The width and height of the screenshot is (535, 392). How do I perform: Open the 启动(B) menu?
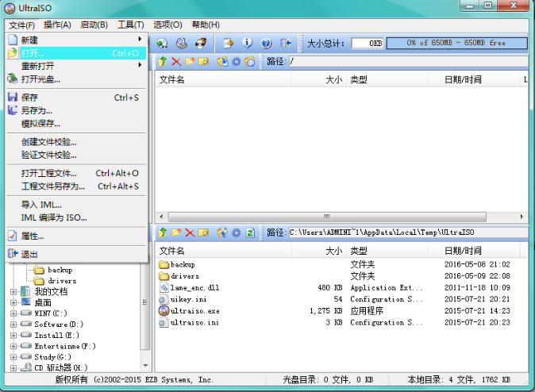[x=94, y=25]
